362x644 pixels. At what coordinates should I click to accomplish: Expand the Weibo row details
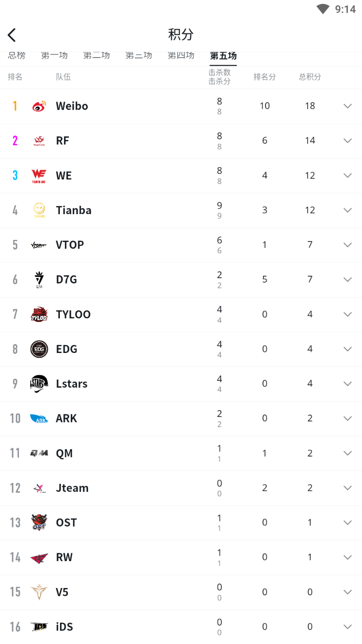coord(348,106)
